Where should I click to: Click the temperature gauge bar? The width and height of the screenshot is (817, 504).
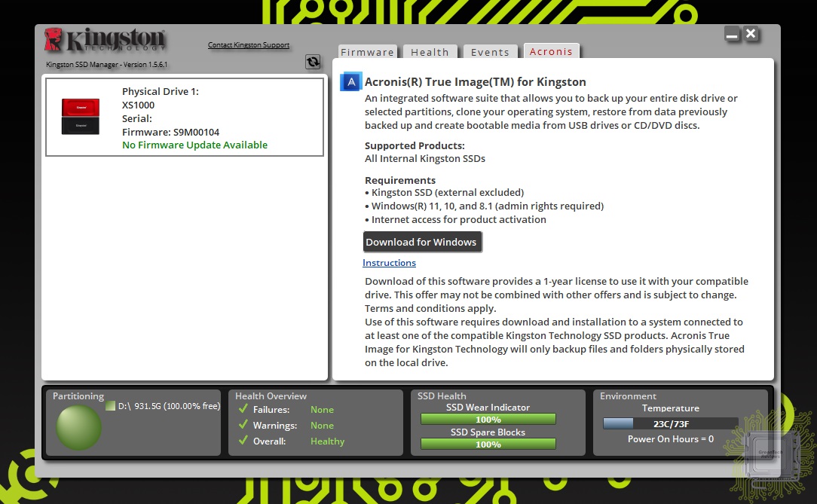click(670, 423)
